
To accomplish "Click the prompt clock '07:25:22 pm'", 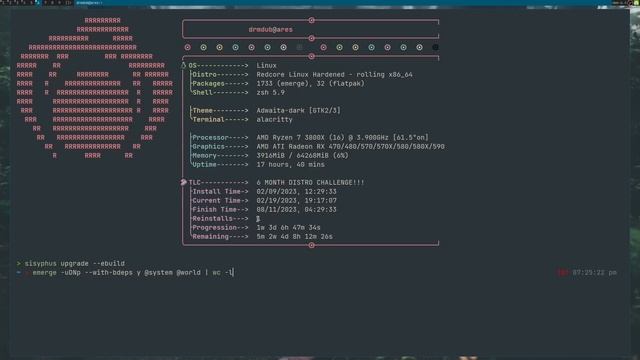I will tap(594, 272).
